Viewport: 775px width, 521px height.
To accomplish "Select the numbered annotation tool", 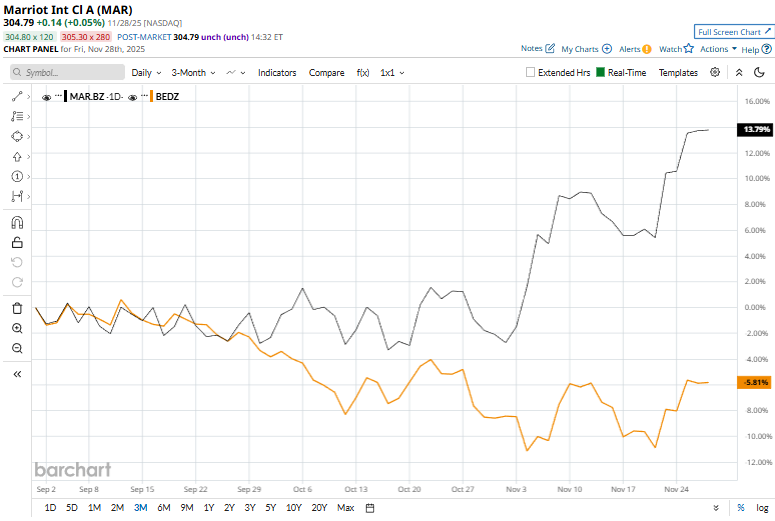I will coord(17,176).
